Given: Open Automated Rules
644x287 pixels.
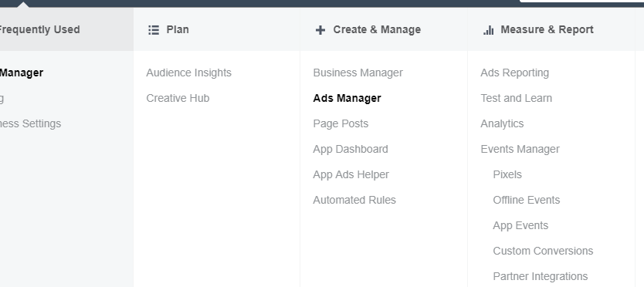Looking at the screenshot, I should pos(354,200).
